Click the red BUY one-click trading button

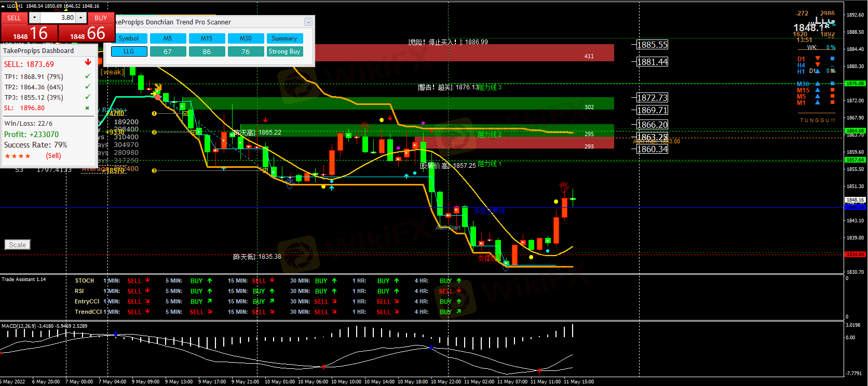(101, 18)
